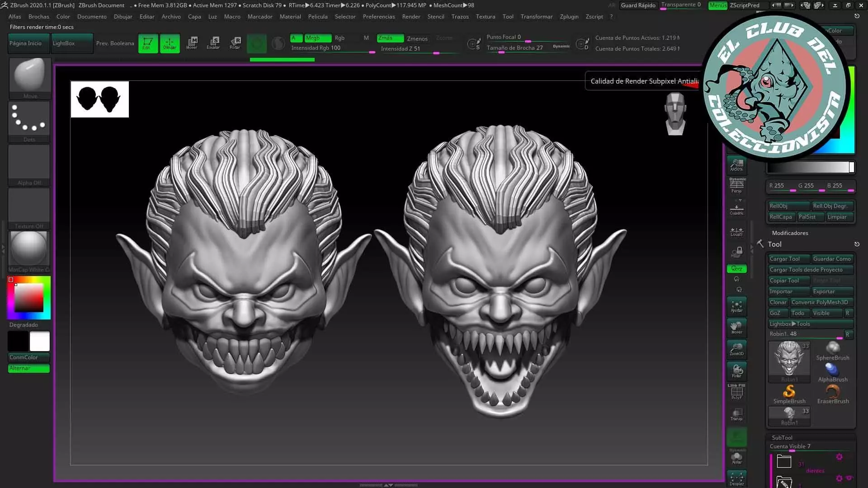The width and height of the screenshot is (868, 488).
Task: Open the Alpha Off selector
Action: (x=30, y=164)
